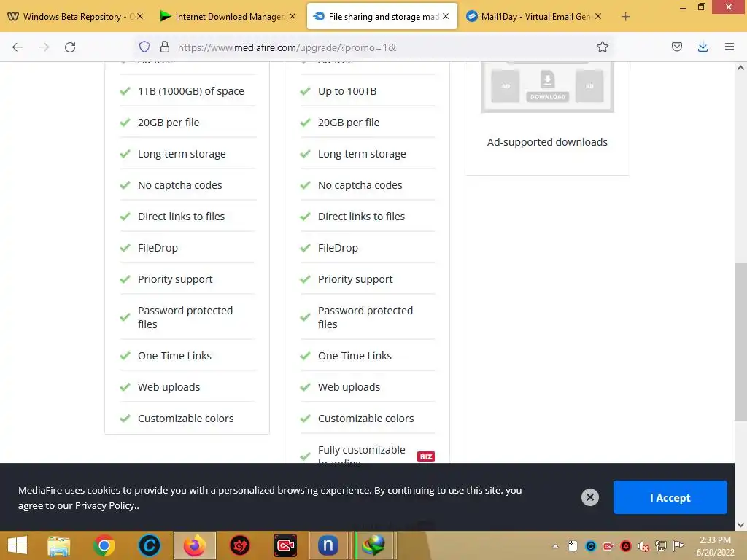This screenshot has height=560, width=747.
Task: Open the red gear app in taskbar
Action: pos(239,545)
